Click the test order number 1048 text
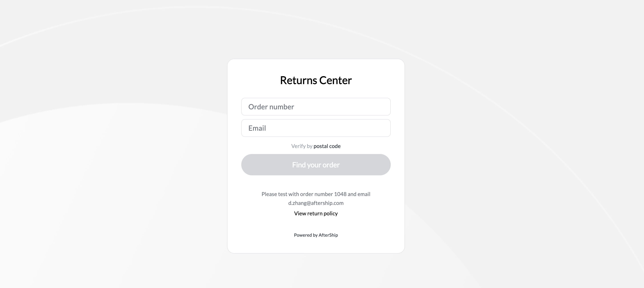644x288 pixels. 340,194
